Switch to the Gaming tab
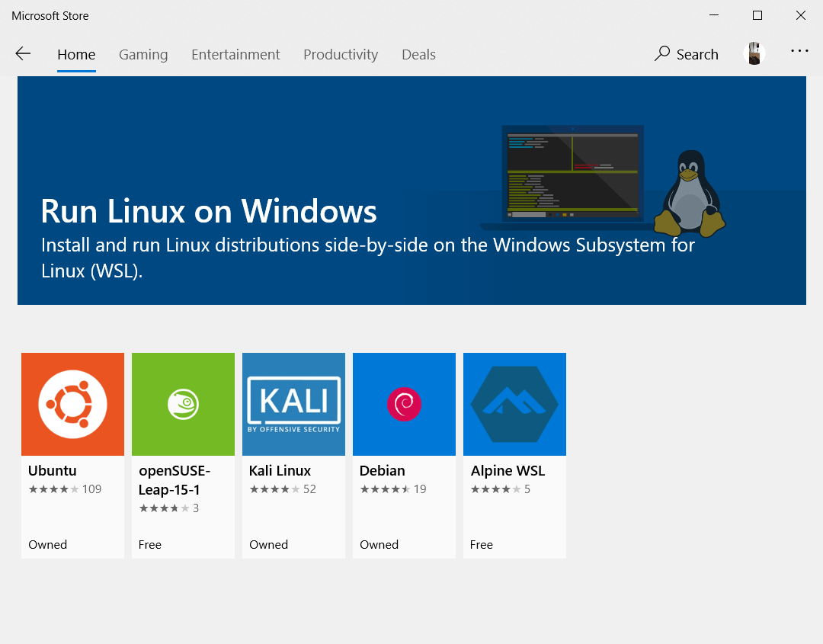The width and height of the screenshot is (823, 644). [x=143, y=54]
